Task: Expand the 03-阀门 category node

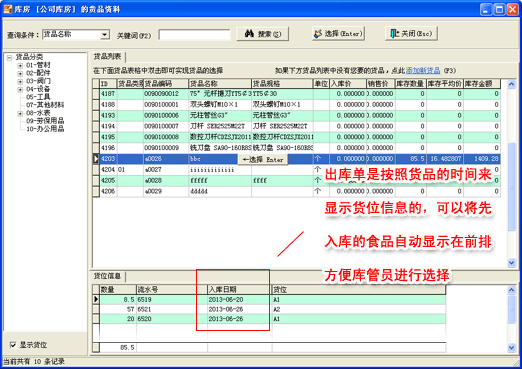Action: point(20,81)
